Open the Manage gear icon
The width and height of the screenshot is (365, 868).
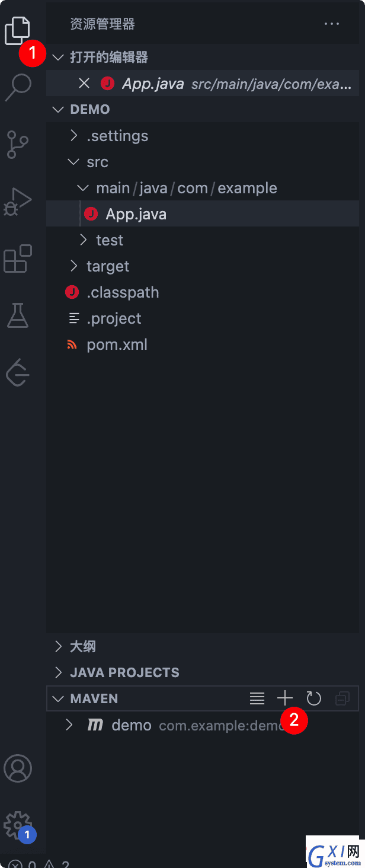click(17, 825)
